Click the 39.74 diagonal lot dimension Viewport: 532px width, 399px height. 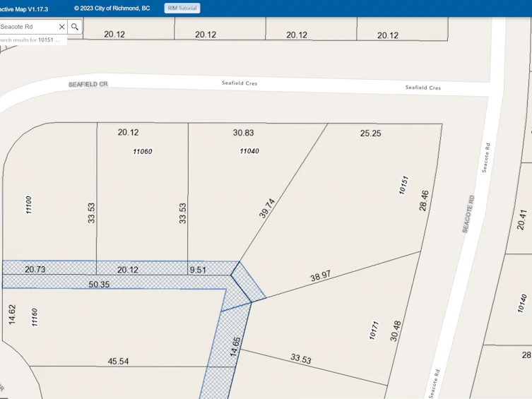pos(267,208)
